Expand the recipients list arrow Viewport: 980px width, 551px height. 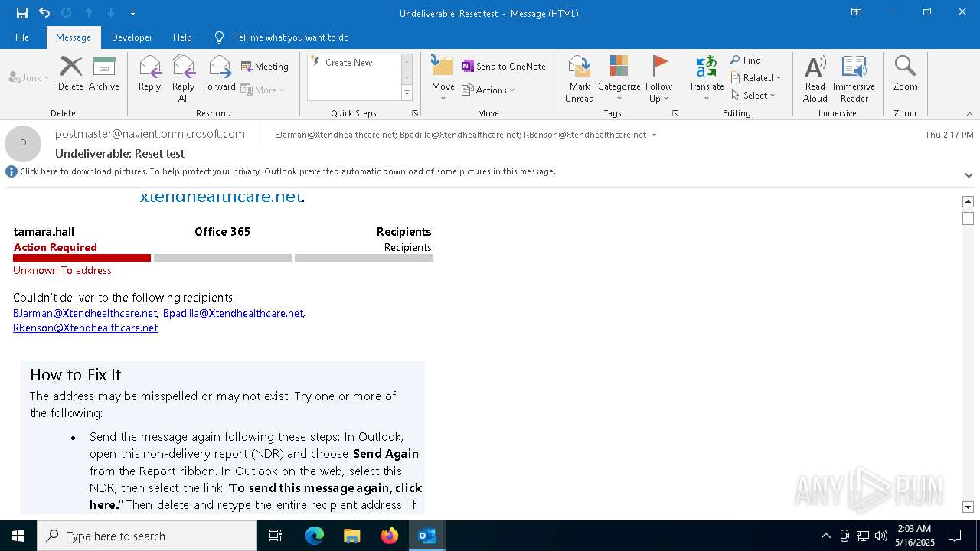(654, 135)
